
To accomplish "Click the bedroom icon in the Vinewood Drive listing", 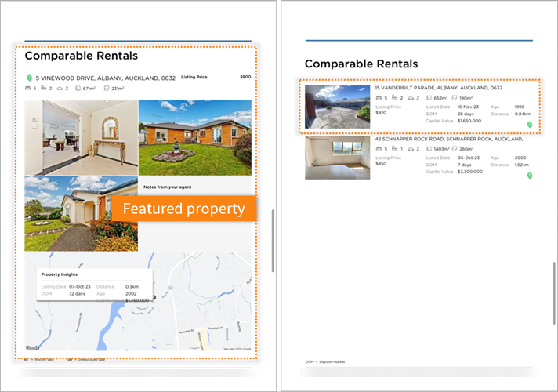I will pyautogui.click(x=27, y=88).
